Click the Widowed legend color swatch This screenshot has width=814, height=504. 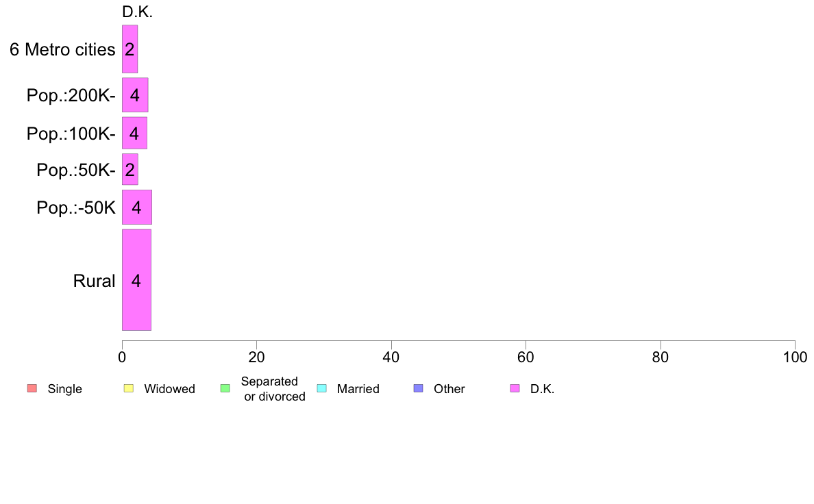[x=128, y=389]
